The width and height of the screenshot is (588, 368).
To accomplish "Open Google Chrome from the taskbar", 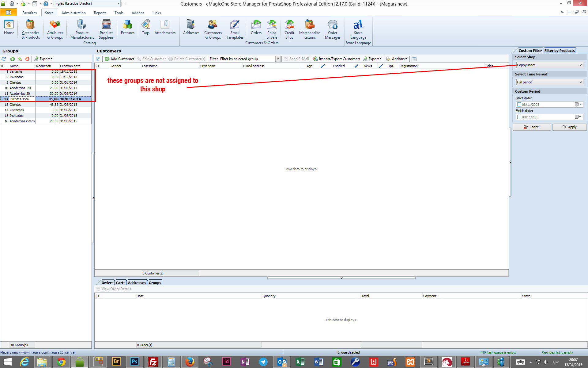I will tap(61, 362).
